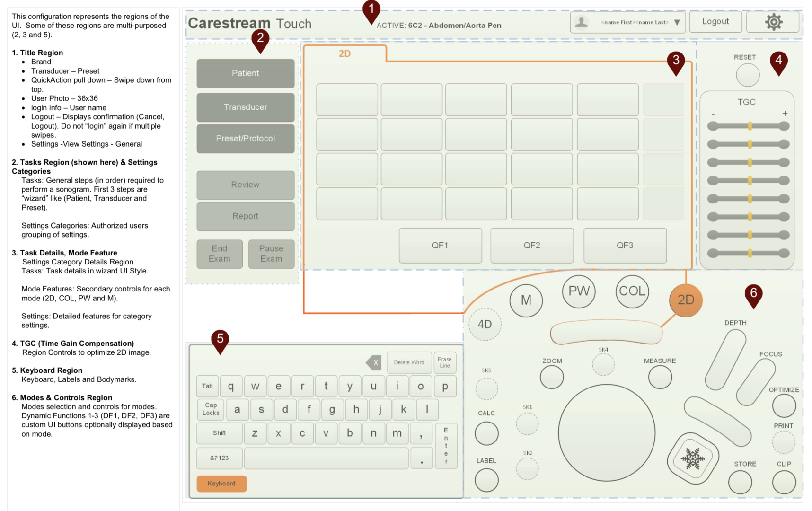The height and width of the screenshot is (511, 812).
Task: Select 2D imaging mode button
Action: (x=686, y=300)
